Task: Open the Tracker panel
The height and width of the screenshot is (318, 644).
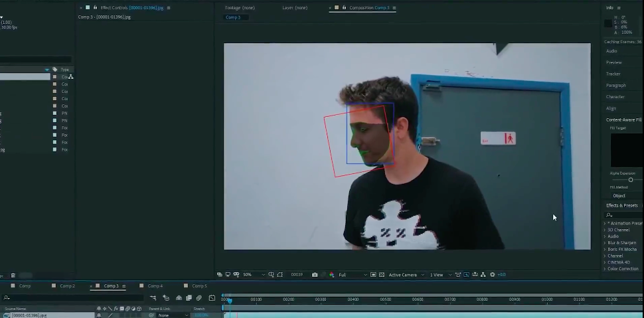Action: [613, 74]
